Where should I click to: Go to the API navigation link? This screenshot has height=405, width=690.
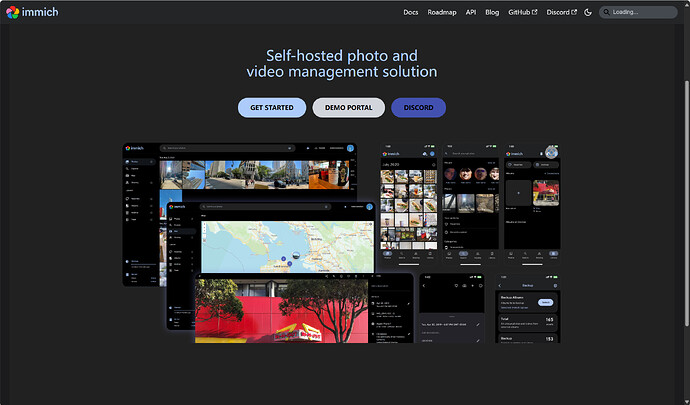tap(471, 12)
